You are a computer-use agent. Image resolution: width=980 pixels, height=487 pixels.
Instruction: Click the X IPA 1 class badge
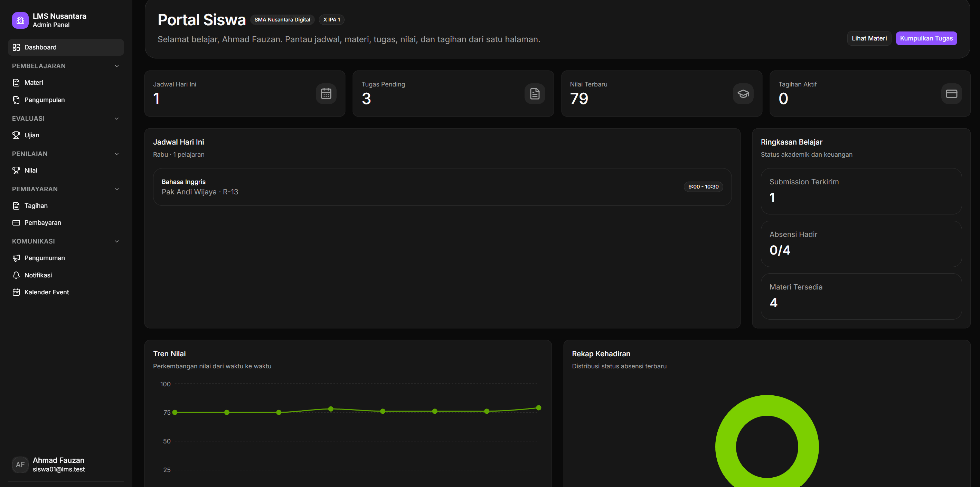click(332, 20)
